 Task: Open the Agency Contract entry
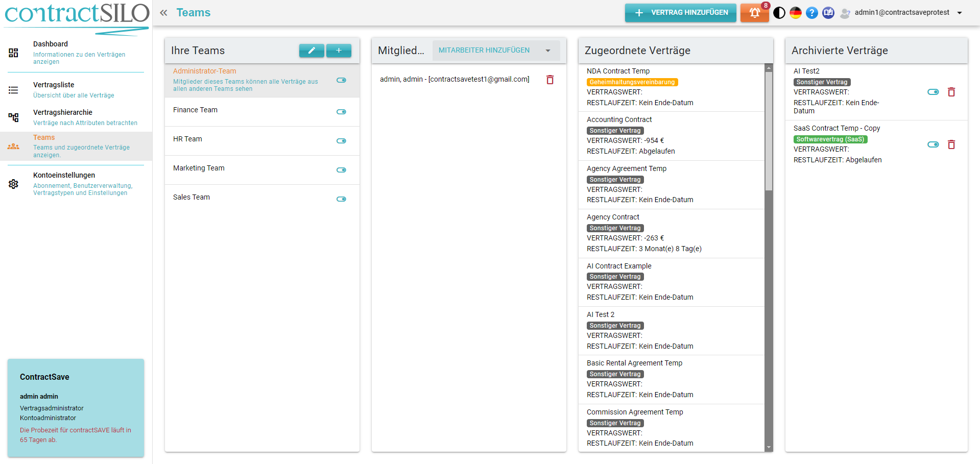pyautogui.click(x=672, y=233)
